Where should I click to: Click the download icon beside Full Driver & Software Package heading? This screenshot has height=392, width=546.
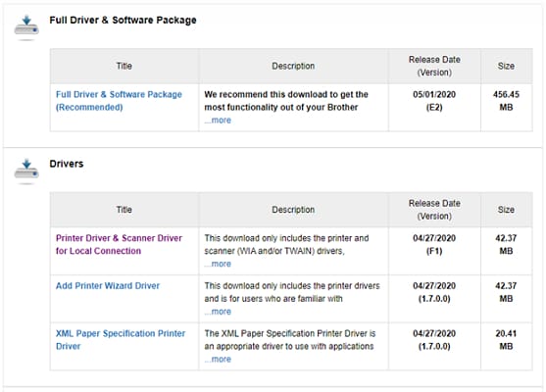pos(26,26)
